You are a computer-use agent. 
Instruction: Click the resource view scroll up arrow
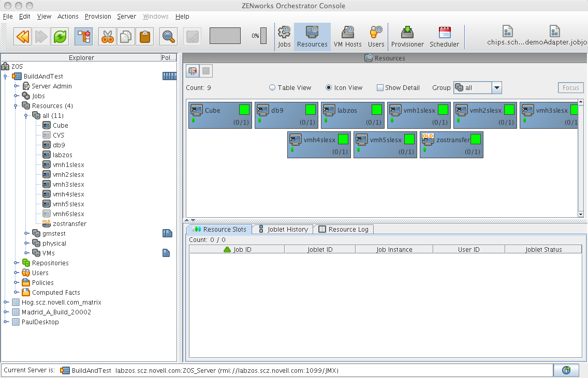(581, 102)
